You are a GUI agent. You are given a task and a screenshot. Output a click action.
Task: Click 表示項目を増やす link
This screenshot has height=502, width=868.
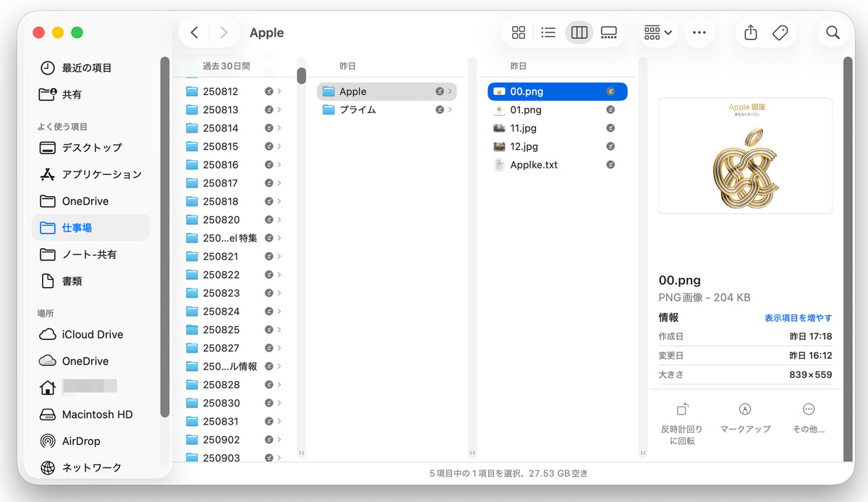(799, 318)
